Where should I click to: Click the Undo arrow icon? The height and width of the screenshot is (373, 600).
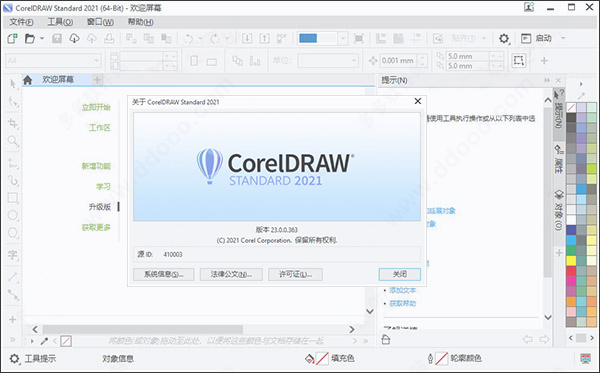[x=188, y=38]
